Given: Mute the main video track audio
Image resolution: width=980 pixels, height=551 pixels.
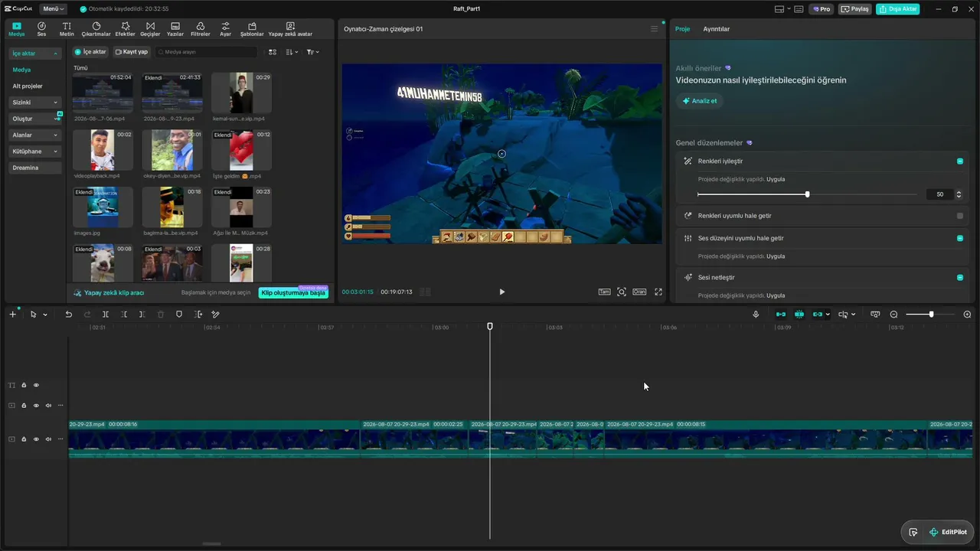Looking at the screenshot, I should [x=48, y=439].
